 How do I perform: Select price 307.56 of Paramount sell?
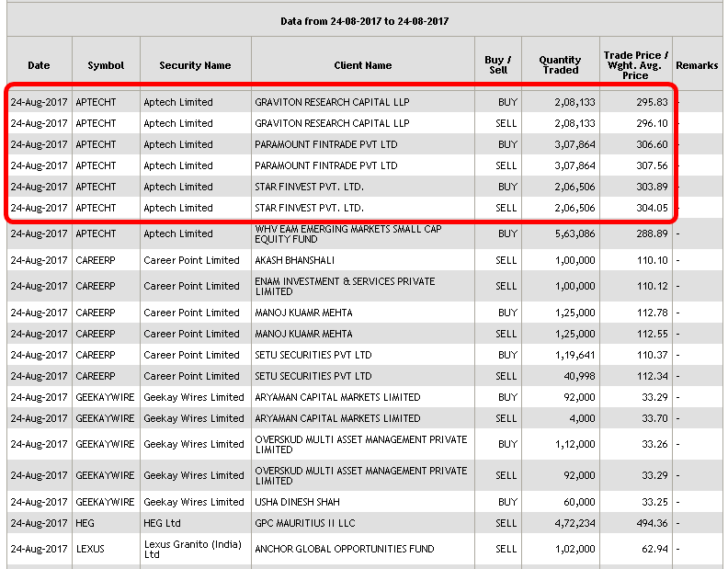pos(652,165)
